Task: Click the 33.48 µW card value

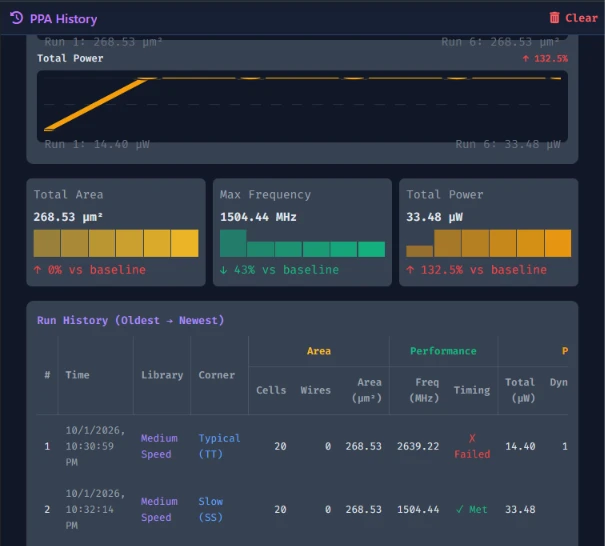Action: (x=434, y=217)
